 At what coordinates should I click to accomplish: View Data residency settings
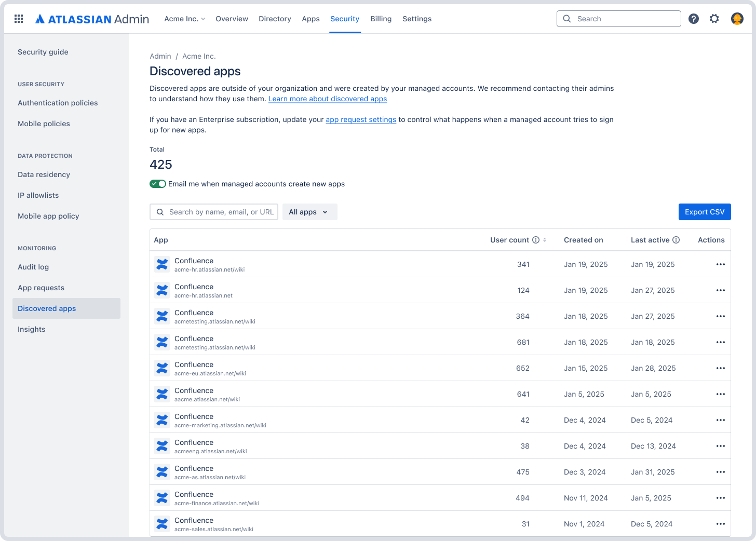pos(44,174)
